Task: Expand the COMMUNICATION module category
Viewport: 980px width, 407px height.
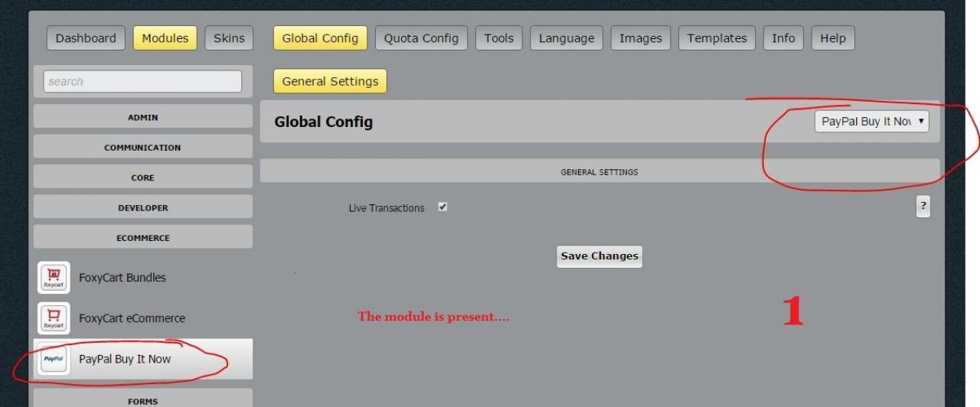Action: coord(143,147)
